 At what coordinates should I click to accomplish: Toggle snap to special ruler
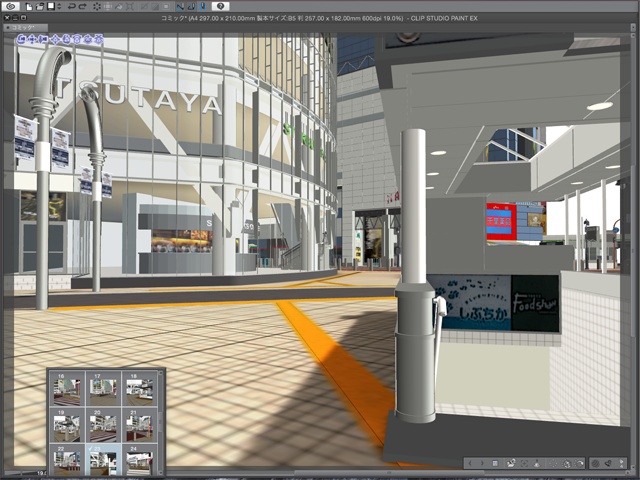(192, 6)
